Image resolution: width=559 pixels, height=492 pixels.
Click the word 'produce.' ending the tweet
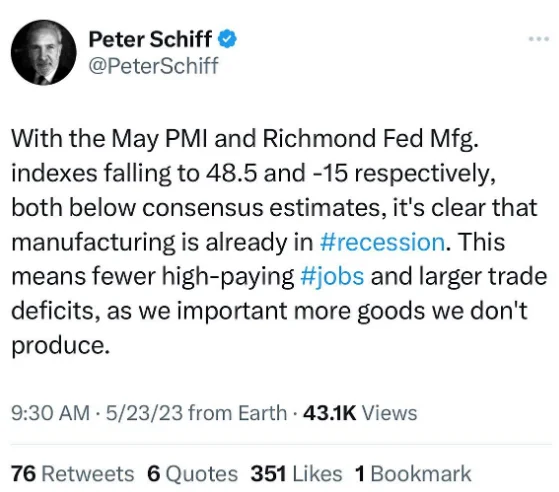tap(60, 346)
